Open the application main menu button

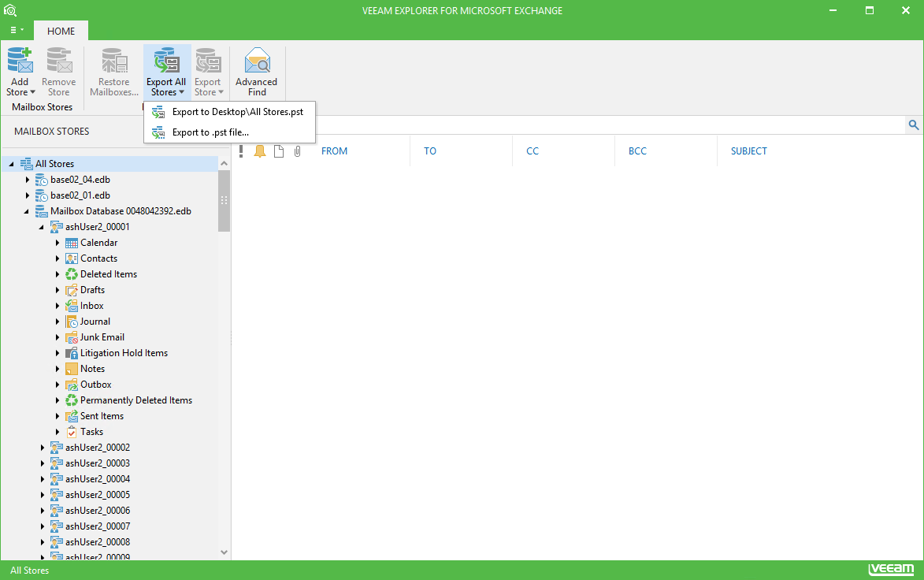[x=17, y=30]
